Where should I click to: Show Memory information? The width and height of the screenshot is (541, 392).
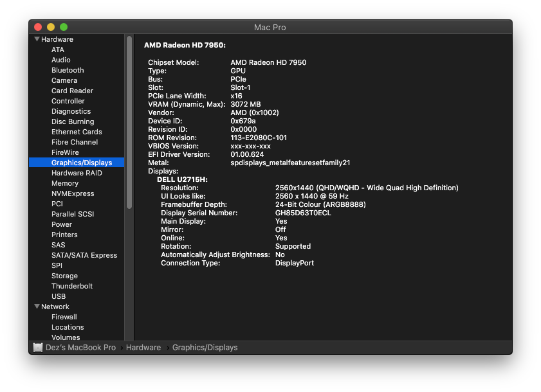65,183
